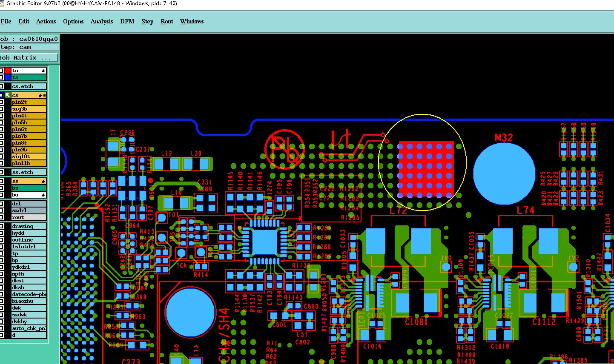Click the Pb-free symbol on the board

(284, 149)
